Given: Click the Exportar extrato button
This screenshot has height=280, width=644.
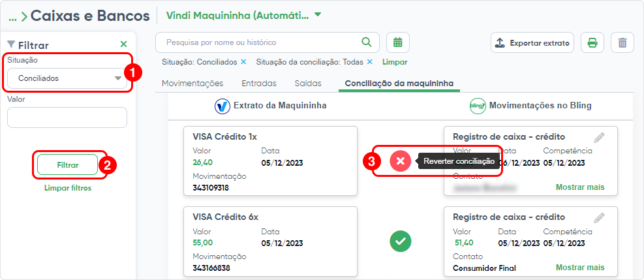Looking at the screenshot, I should point(532,42).
